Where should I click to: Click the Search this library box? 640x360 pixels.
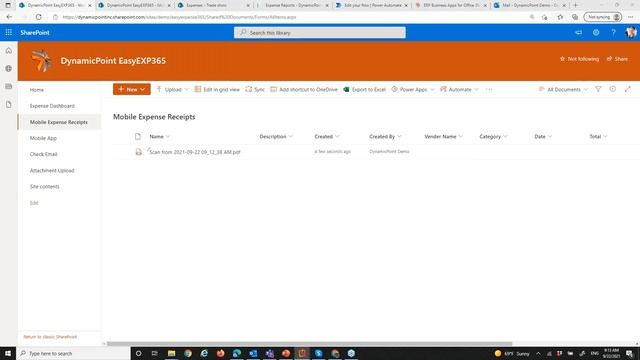320,33
